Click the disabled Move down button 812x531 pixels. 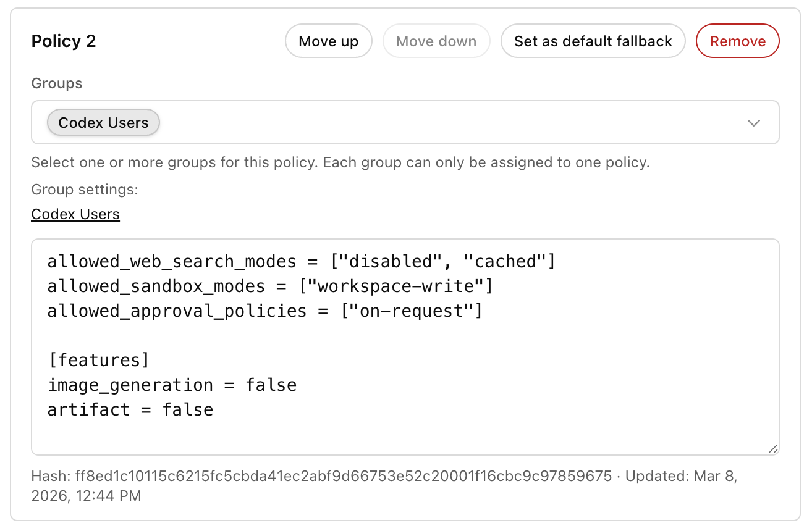pos(436,41)
